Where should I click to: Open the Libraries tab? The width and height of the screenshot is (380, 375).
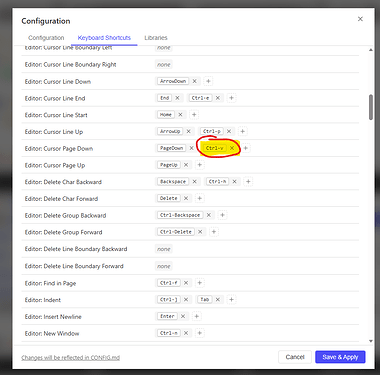tap(156, 38)
